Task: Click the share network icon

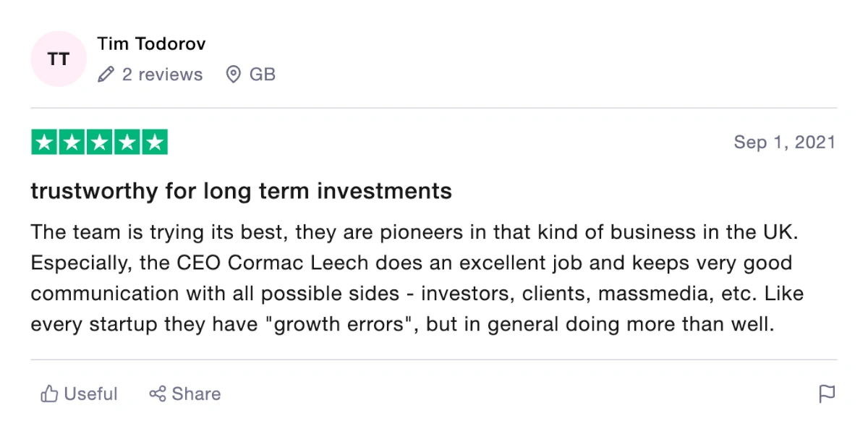Action: point(158,394)
